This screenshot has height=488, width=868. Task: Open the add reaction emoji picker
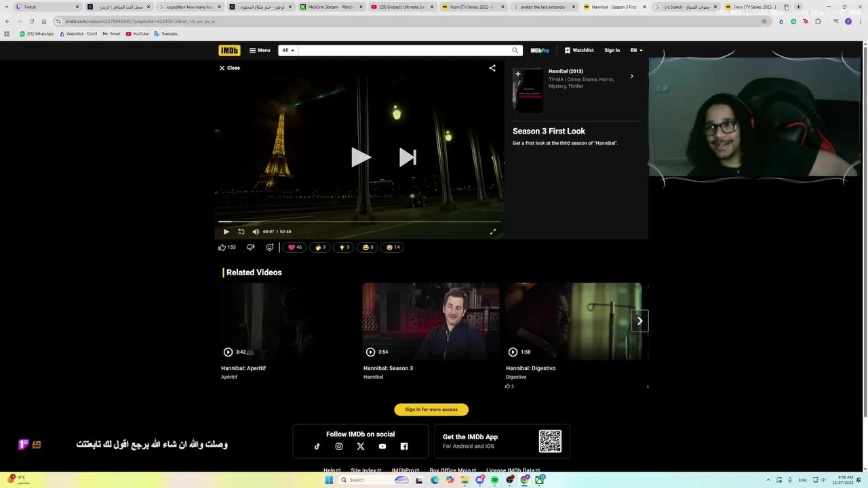270,247
